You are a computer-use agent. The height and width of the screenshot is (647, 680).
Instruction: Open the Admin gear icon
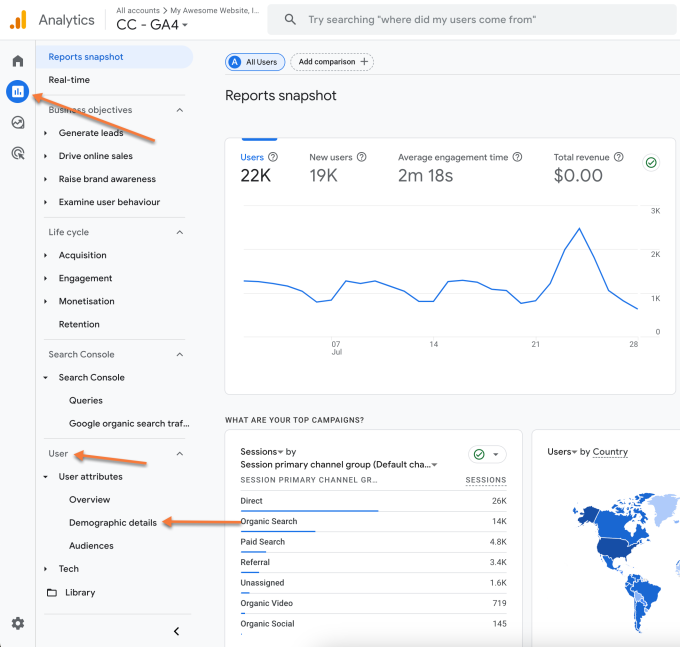click(18, 624)
